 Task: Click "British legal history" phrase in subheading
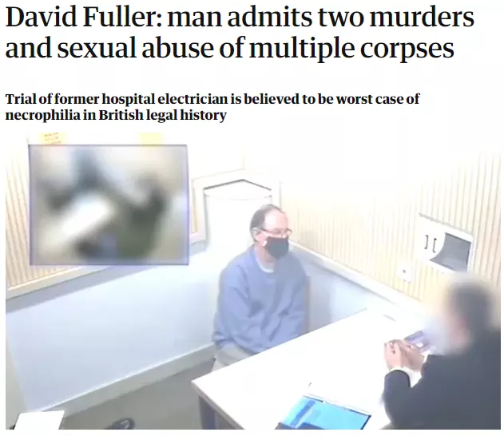pos(162,115)
